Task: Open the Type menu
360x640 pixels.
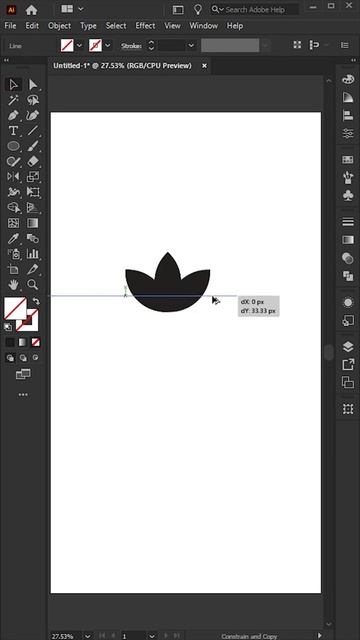Action: [x=88, y=26]
